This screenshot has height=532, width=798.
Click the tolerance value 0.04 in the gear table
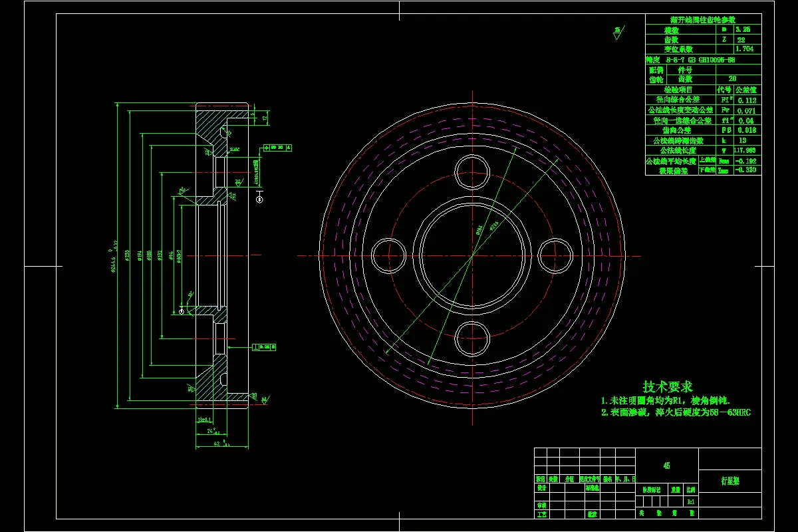point(746,120)
